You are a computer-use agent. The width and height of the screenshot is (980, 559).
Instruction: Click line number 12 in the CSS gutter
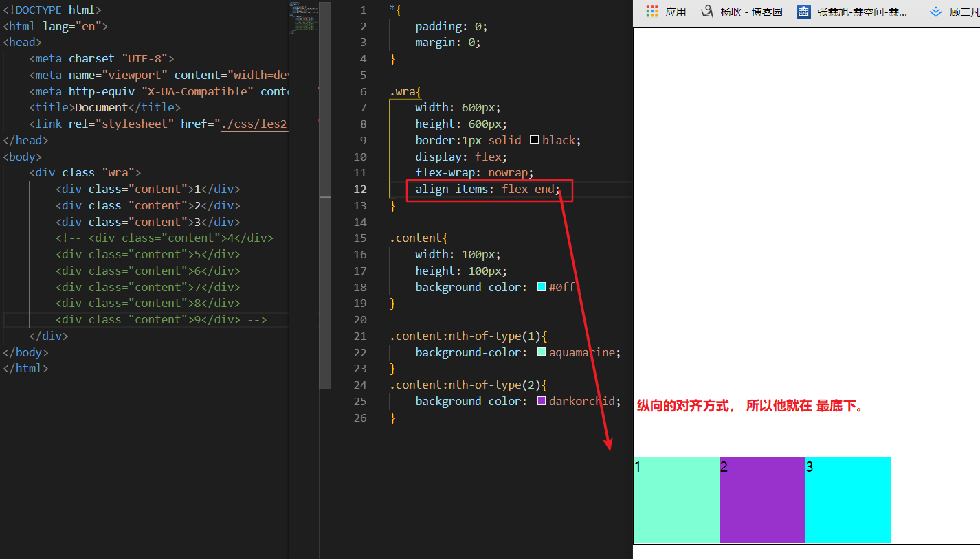coord(360,189)
